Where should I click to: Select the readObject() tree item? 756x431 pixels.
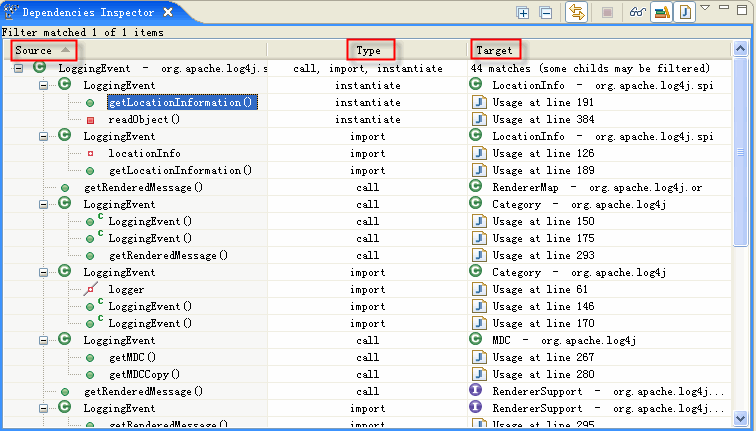click(x=144, y=120)
